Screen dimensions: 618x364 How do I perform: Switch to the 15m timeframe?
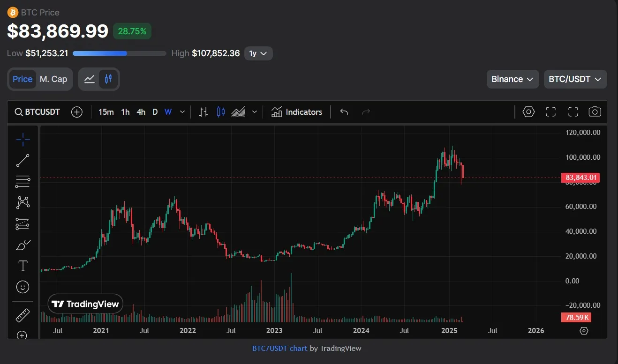[106, 112]
